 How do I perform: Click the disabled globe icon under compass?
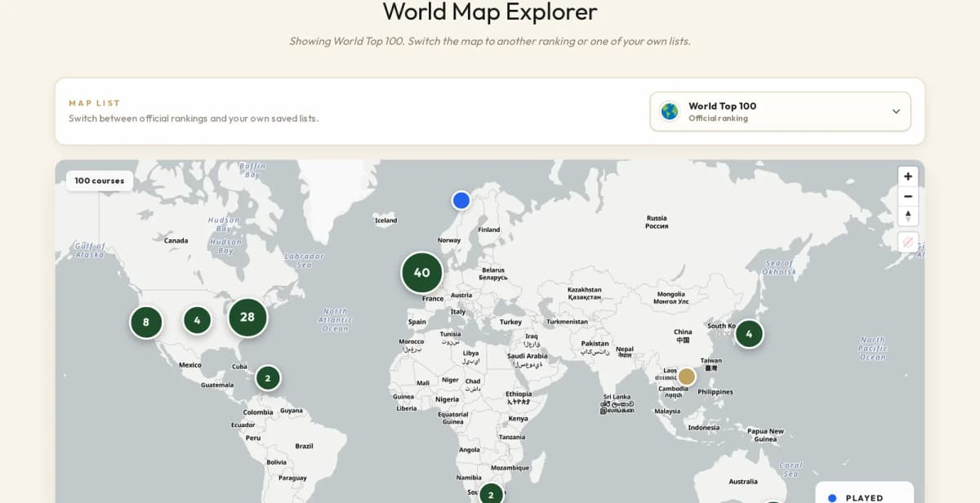[908, 242]
